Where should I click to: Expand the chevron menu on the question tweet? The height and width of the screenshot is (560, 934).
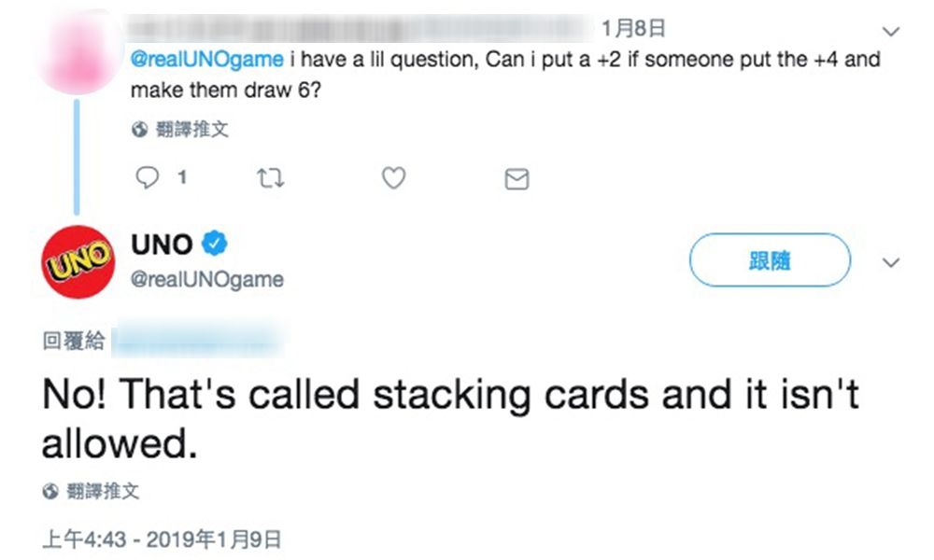pos(891,31)
